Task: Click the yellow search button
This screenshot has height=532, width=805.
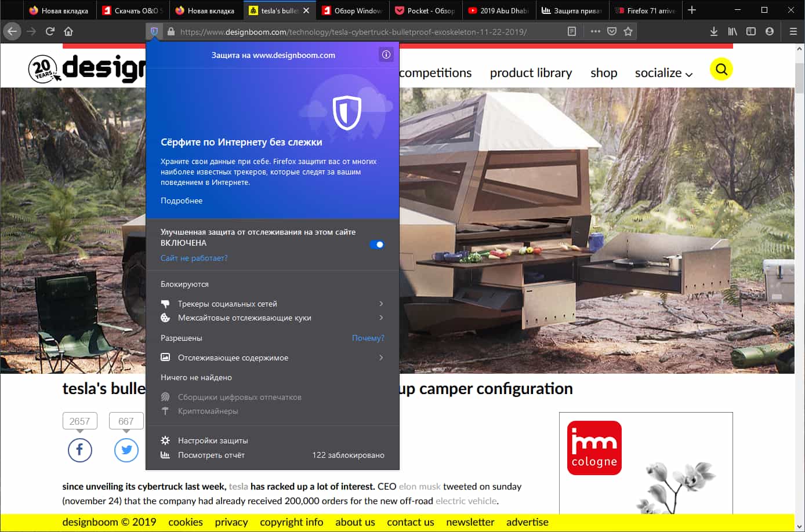Action: point(721,70)
